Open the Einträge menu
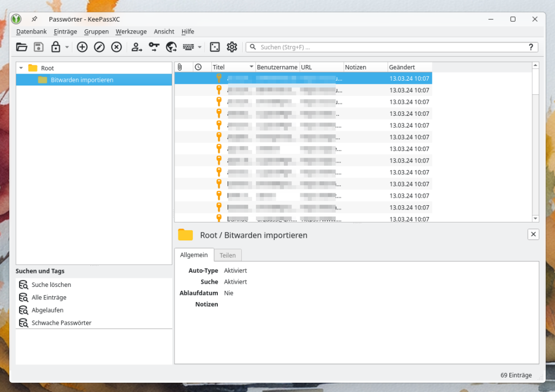Viewport: 555px width, 392px height. tap(66, 31)
